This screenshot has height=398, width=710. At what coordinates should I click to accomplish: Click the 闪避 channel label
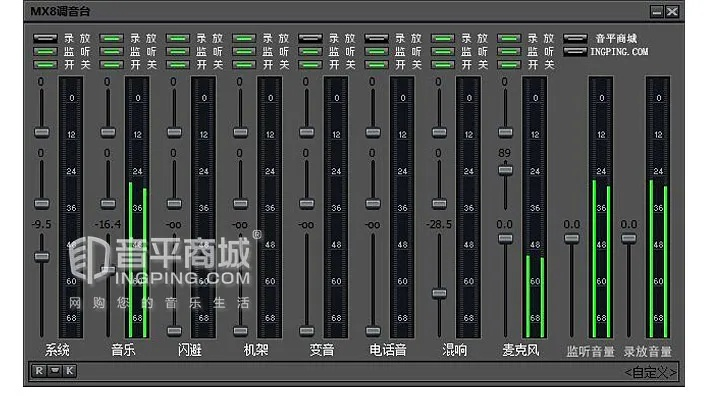pos(190,350)
